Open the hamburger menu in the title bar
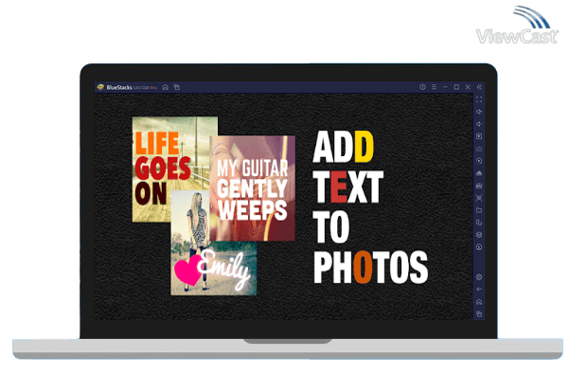The height and width of the screenshot is (392, 570). [434, 87]
